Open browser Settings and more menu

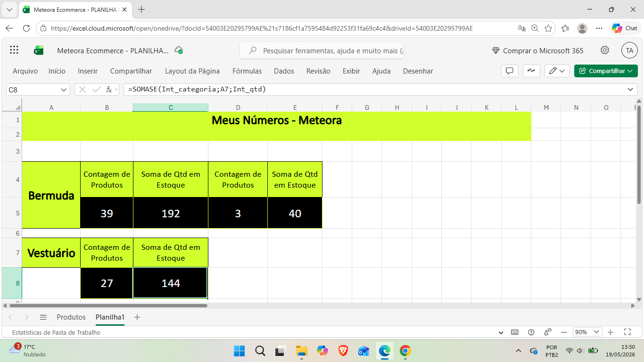click(599, 28)
